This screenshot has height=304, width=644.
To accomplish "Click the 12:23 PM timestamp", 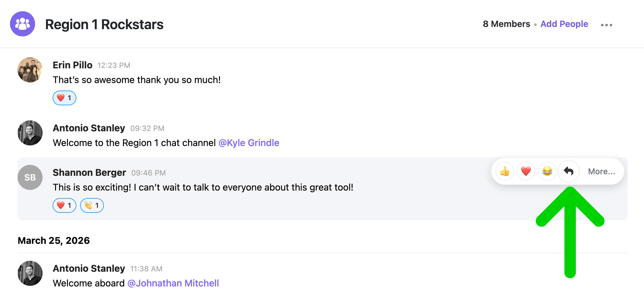I will coord(114,65).
